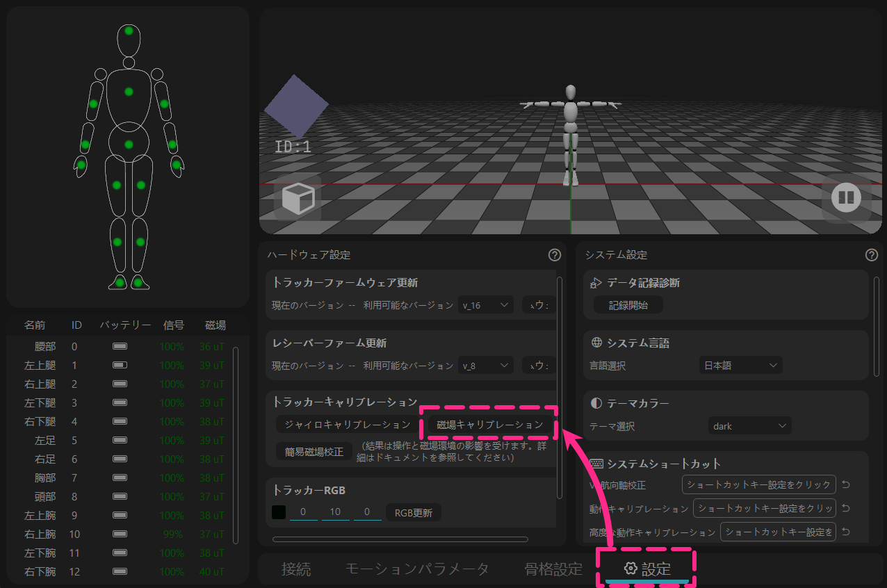Click the battery icon in 右上腕 row

pyautogui.click(x=120, y=534)
